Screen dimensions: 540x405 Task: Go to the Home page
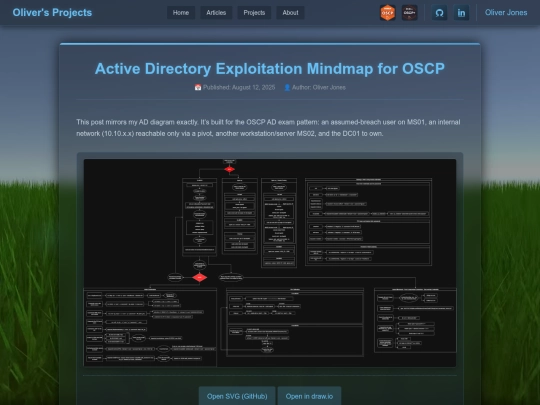(181, 13)
